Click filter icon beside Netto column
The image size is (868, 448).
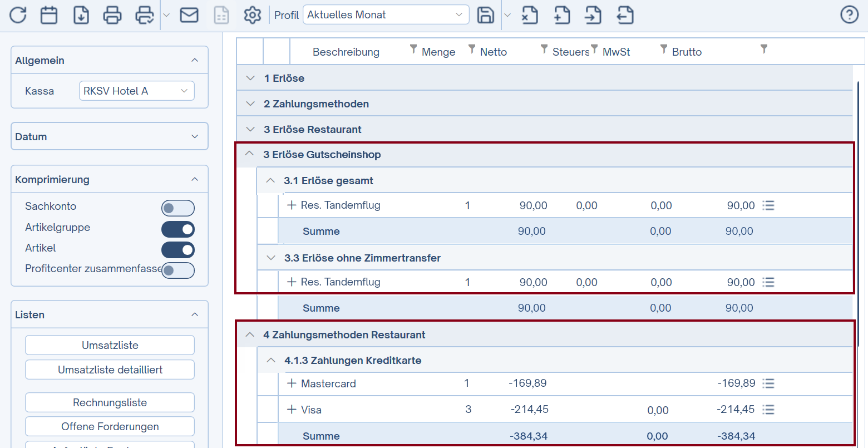pos(544,50)
